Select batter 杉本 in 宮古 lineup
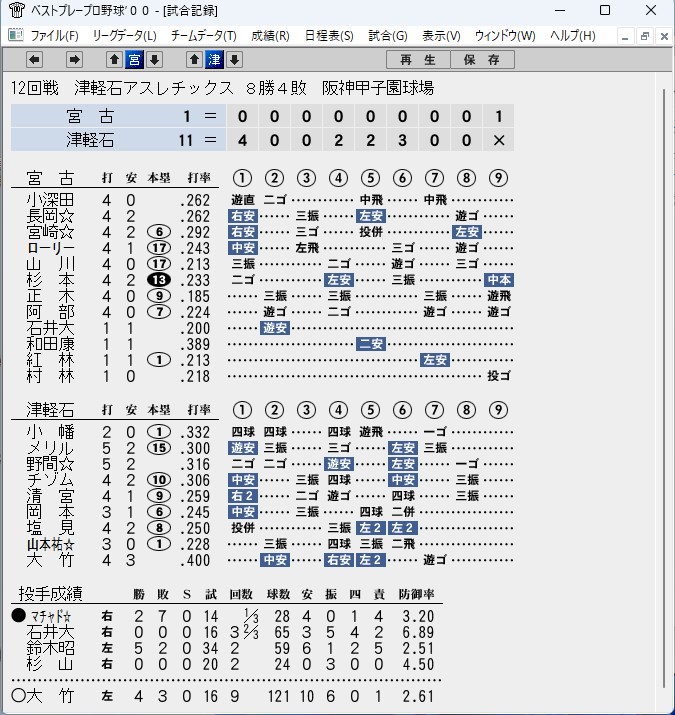Screen dimensions: 675x715 click(x=51, y=280)
